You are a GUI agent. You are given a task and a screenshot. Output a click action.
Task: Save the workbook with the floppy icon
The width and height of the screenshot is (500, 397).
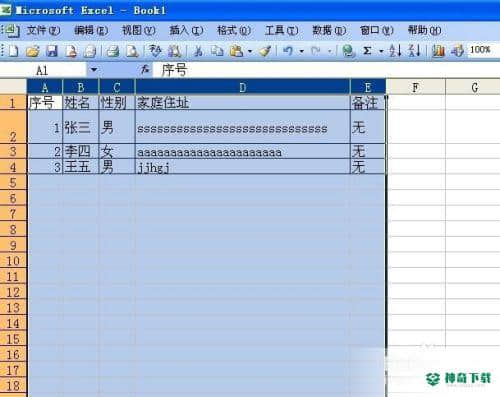(x=52, y=51)
